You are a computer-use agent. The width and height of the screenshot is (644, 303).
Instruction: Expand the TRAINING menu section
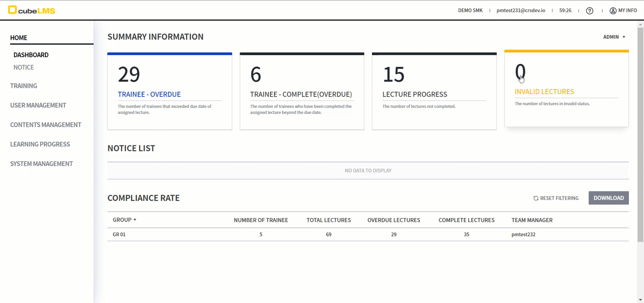(24, 86)
